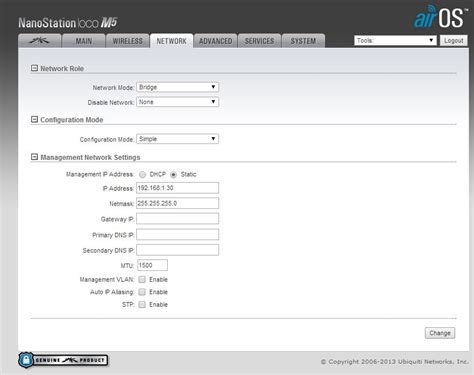
Task: Click the IP Address input field
Action: [x=177, y=188]
